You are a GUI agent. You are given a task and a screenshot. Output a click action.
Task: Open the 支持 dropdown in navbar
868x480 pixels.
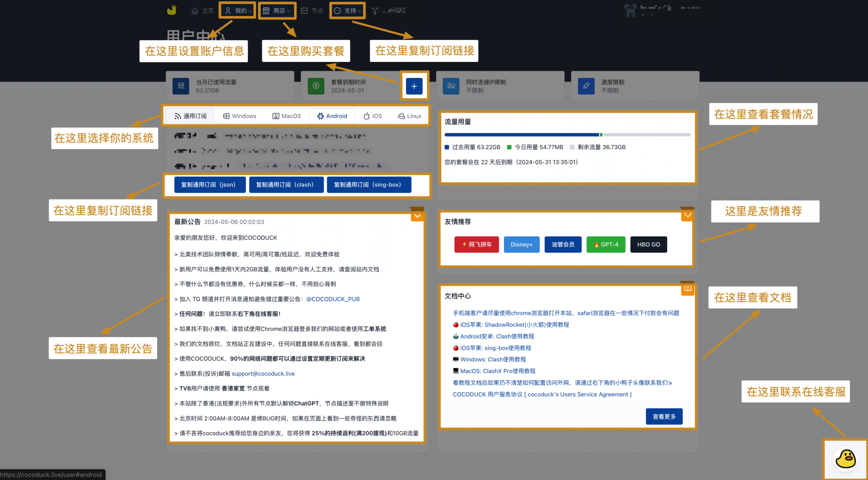[347, 11]
